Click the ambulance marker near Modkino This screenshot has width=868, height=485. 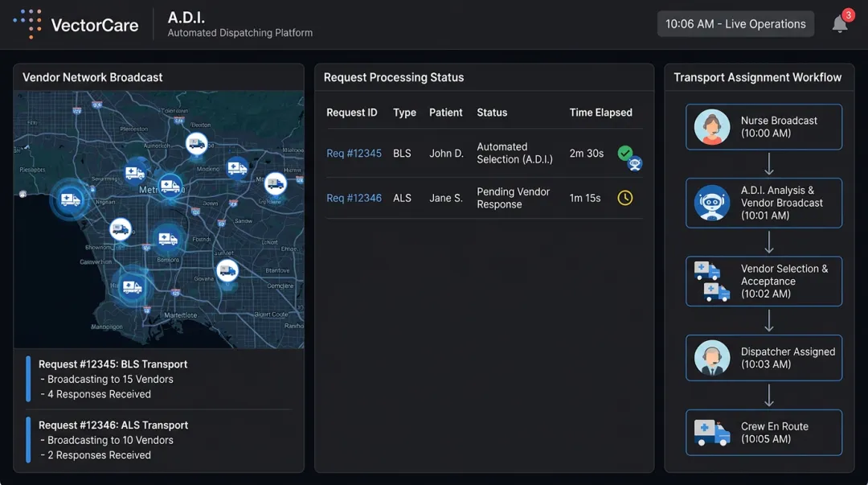tap(237, 167)
